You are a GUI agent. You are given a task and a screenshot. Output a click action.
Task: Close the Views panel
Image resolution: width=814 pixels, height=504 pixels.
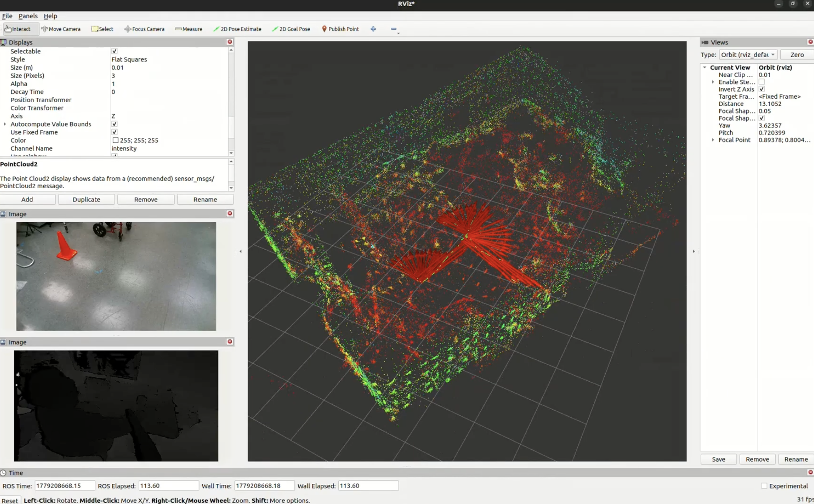(811, 42)
